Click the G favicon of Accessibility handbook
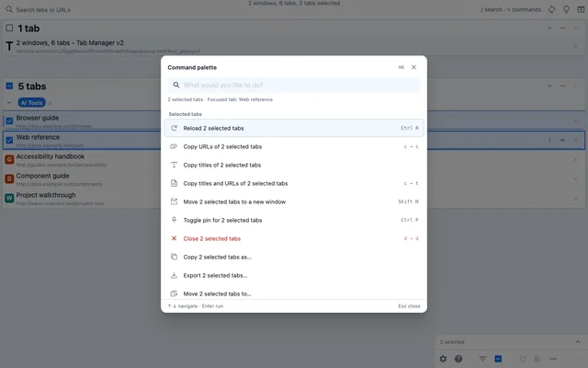 click(x=9, y=159)
